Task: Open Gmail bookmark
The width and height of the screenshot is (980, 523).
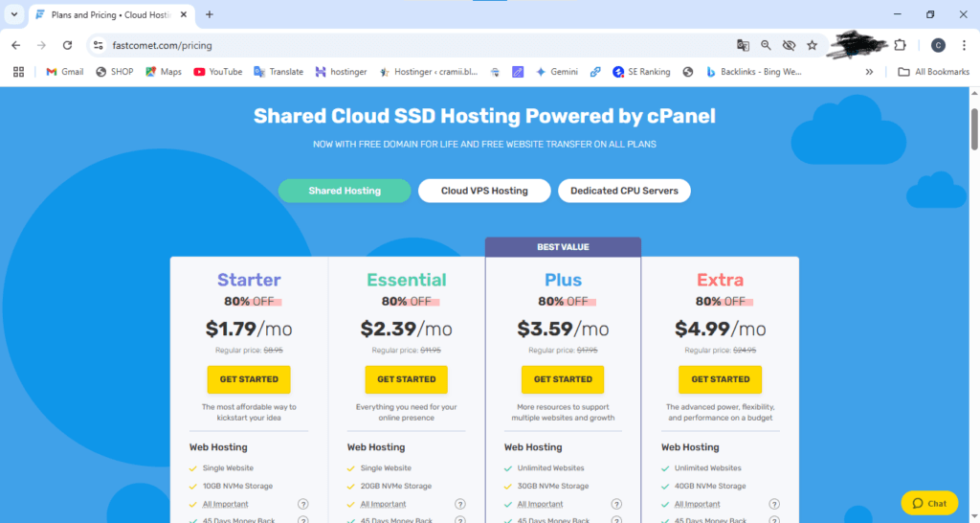Action: [65, 72]
